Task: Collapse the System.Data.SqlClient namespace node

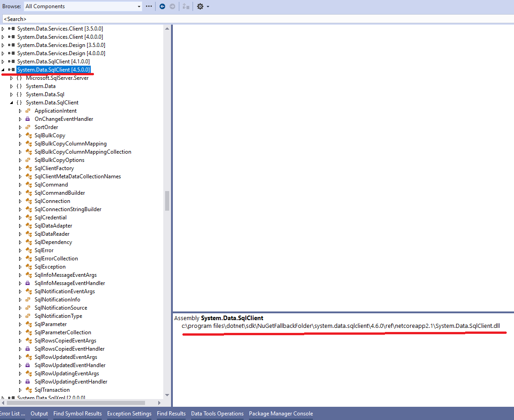Action: (11, 102)
